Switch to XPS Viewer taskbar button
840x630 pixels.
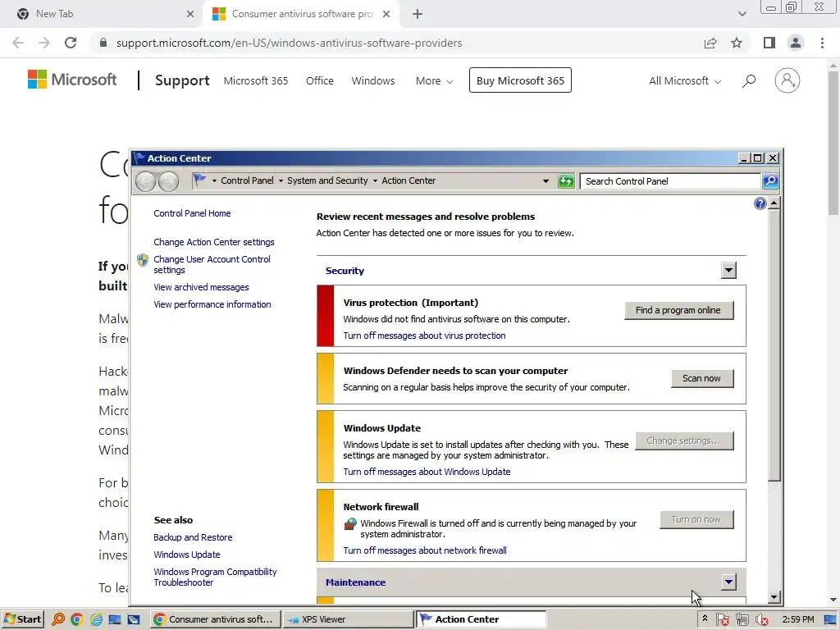click(348, 619)
